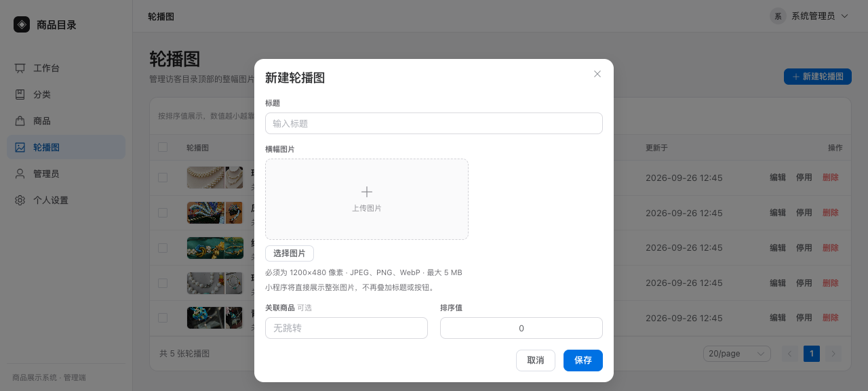This screenshot has height=391, width=868.
Task: Click the 上传图片 upload area
Action: tap(367, 199)
